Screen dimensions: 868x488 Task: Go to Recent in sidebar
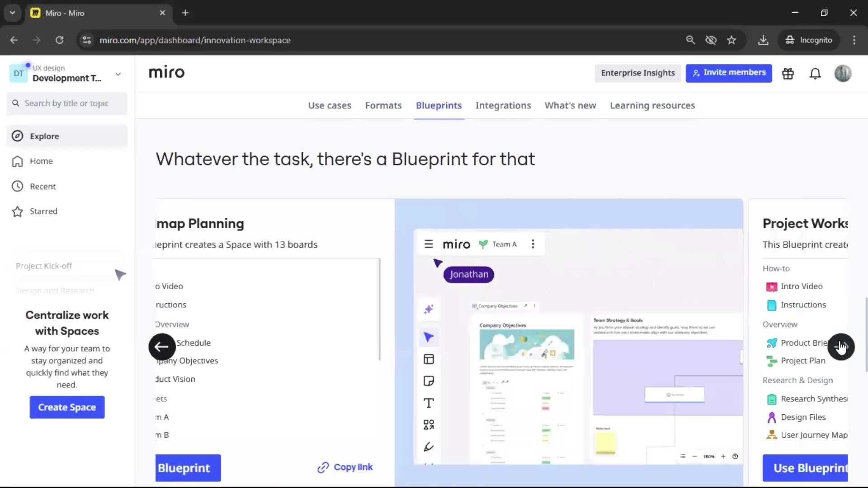click(67, 186)
